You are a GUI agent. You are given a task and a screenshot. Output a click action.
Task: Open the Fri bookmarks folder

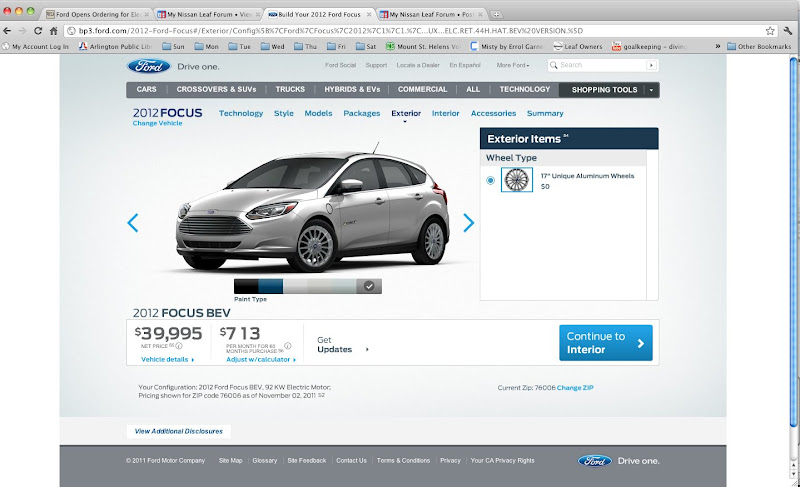pyautogui.click(x=336, y=46)
